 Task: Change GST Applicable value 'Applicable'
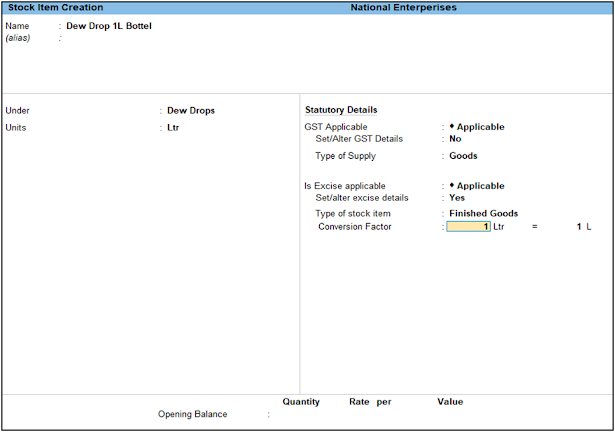[x=477, y=127]
